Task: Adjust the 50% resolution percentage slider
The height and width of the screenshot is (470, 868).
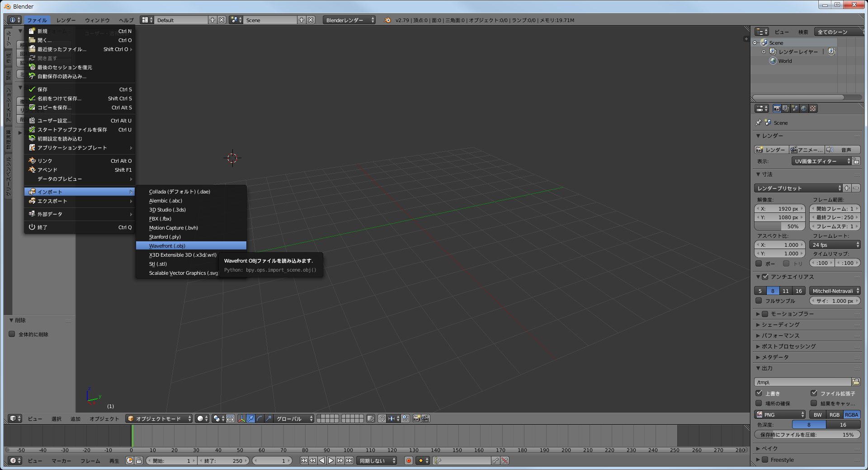Action: 780,226
